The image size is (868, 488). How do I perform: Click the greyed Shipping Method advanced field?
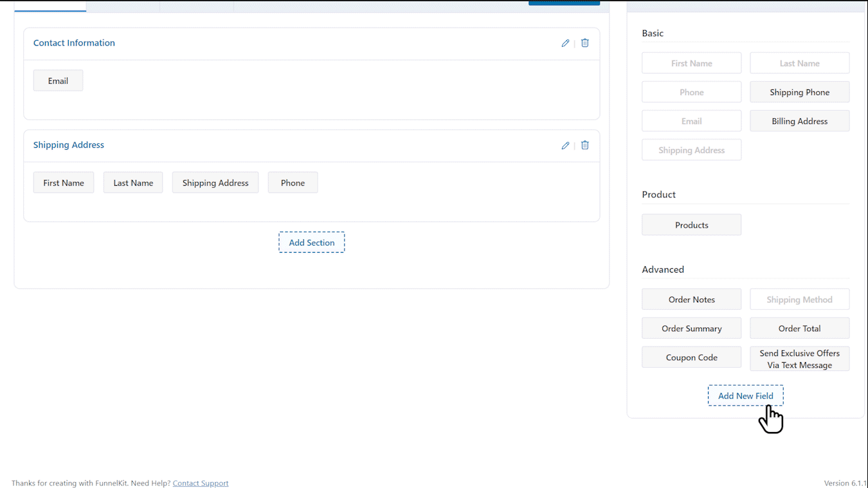pos(800,300)
